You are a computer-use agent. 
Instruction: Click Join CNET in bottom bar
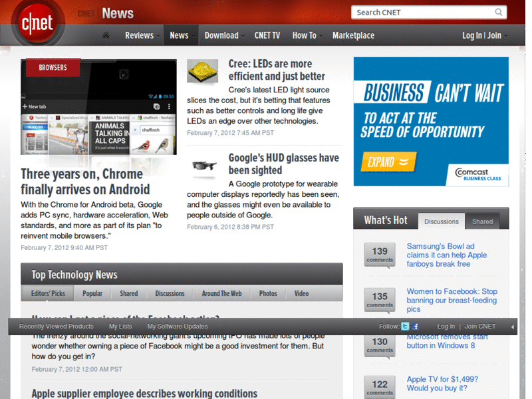tap(480, 327)
